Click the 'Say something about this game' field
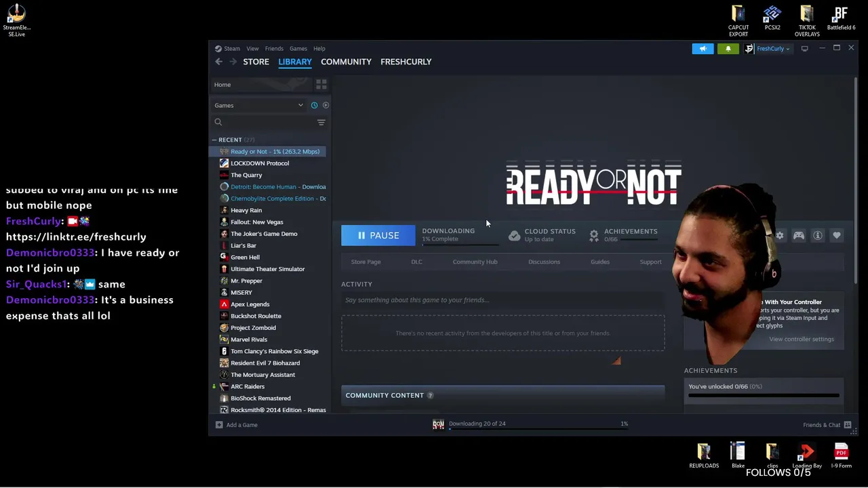This screenshot has width=868, height=488. coord(502,300)
